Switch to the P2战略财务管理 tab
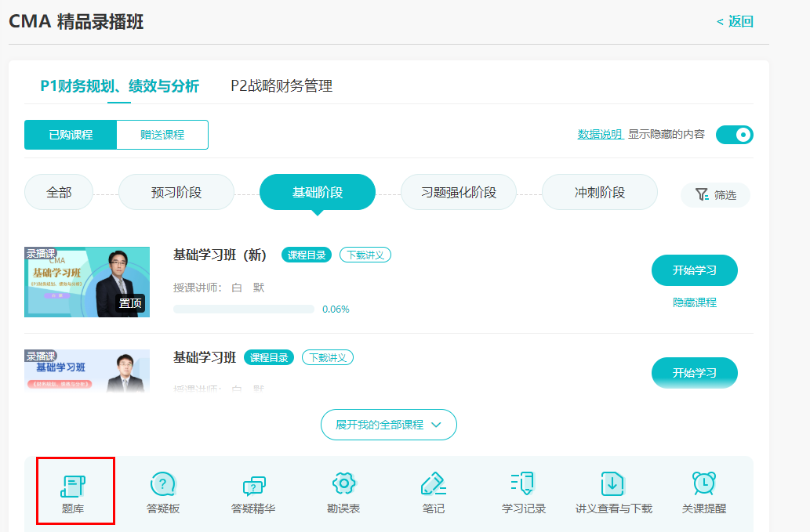This screenshot has width=810, height=532. pyautogui.click(x=282, y=86)
